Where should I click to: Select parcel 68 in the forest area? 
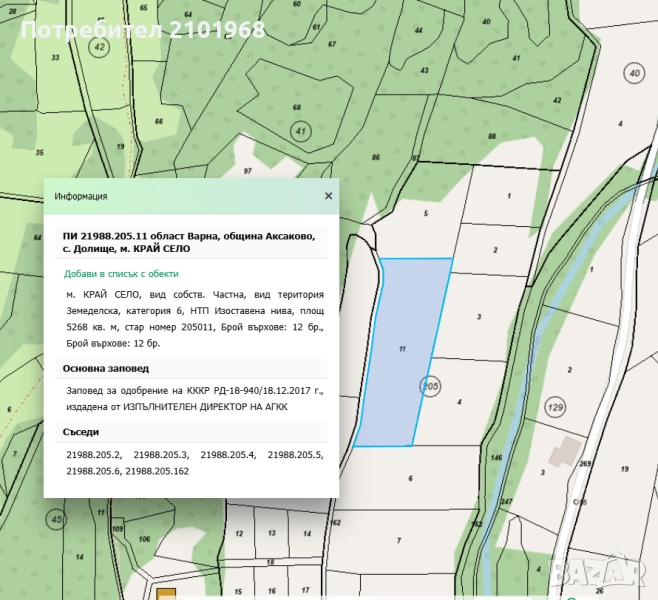(x=296, y=107)
